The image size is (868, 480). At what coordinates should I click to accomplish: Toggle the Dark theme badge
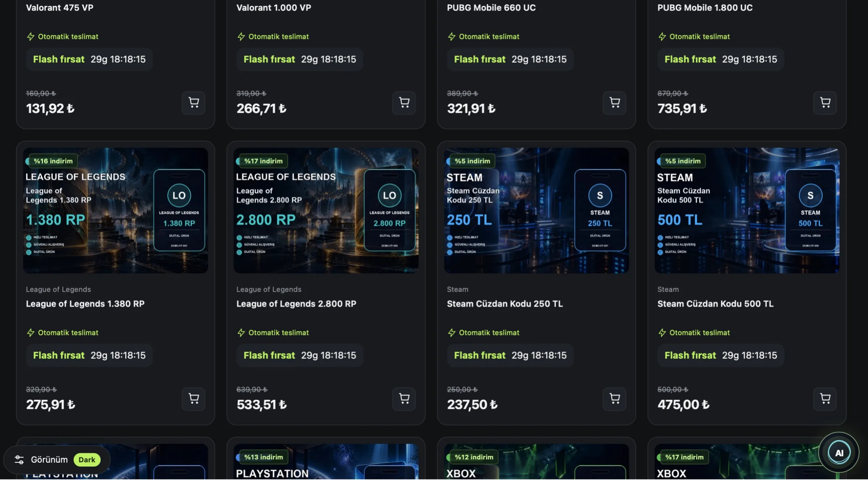point(87,460)
